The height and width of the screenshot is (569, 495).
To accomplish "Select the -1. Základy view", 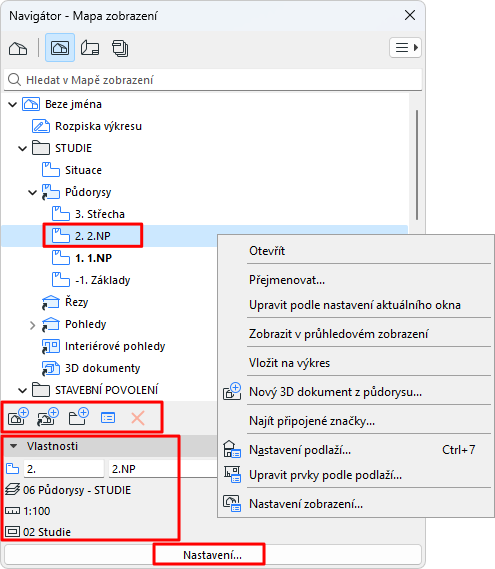I will tap(102, 280).
